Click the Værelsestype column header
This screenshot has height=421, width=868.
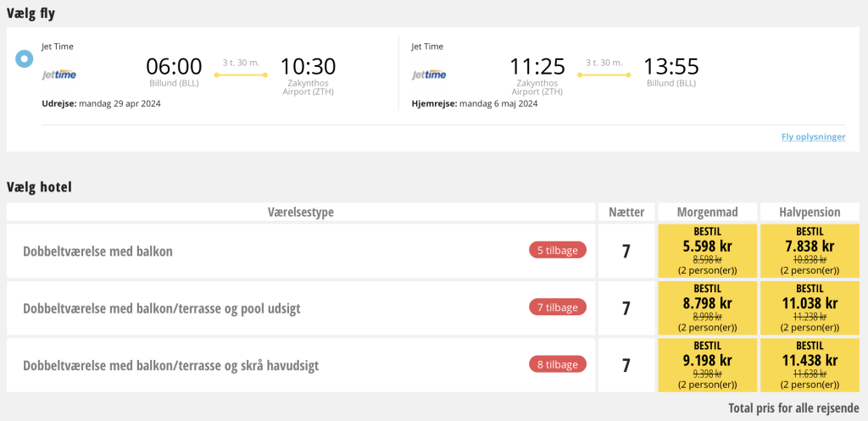(x=300, y=212)
